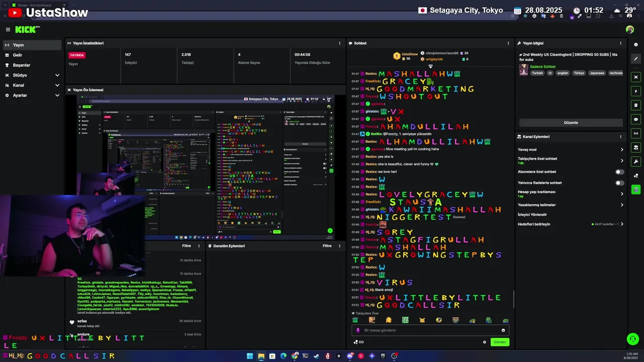The image size is (644, 362).
Task: Select the pencil edit icon in right sidebar
Action: 636,59
